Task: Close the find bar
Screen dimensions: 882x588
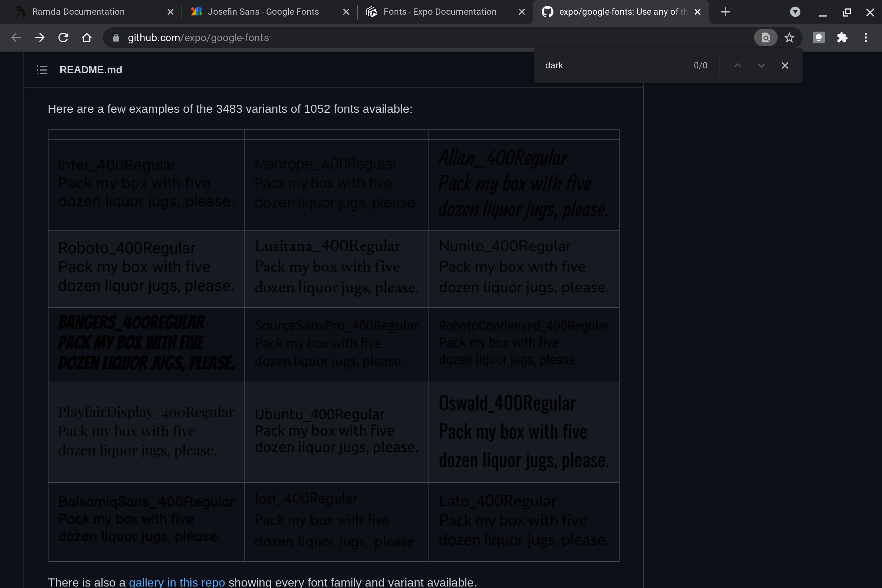Action: point(785,65)
